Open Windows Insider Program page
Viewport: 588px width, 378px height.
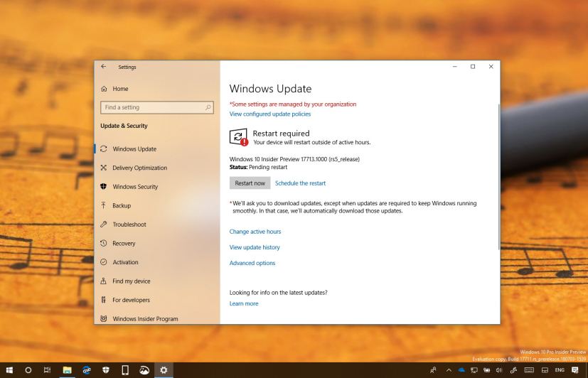145,319
